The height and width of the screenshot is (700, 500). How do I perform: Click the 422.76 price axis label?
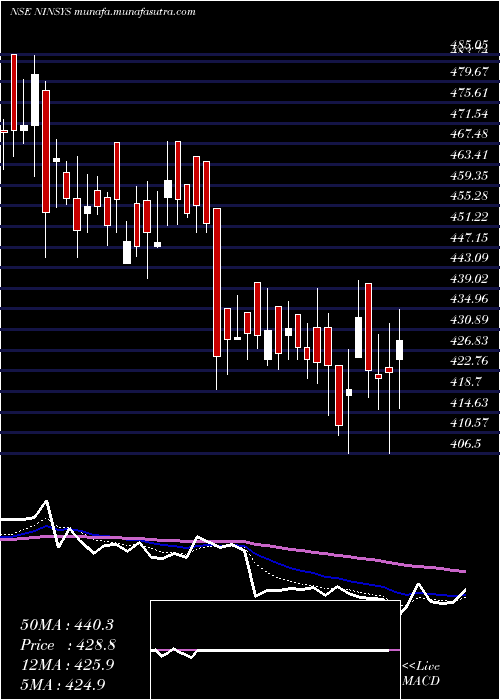click(x=468, y=361)
